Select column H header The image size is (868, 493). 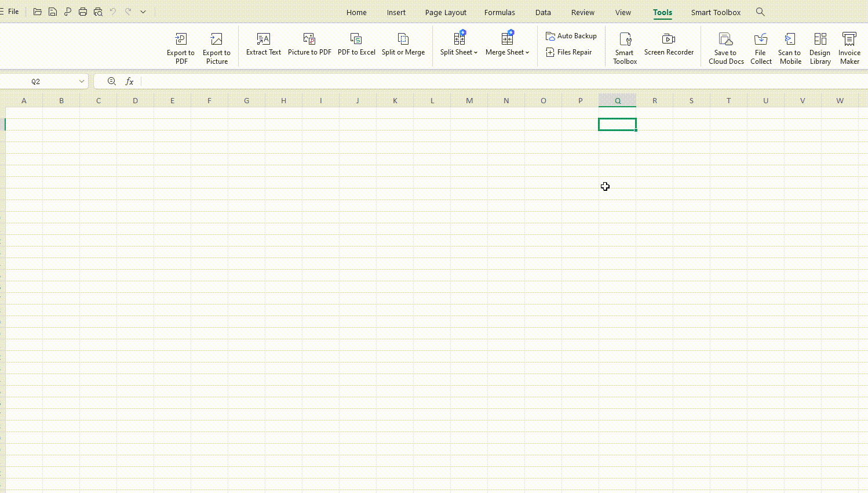coord(283,101)
